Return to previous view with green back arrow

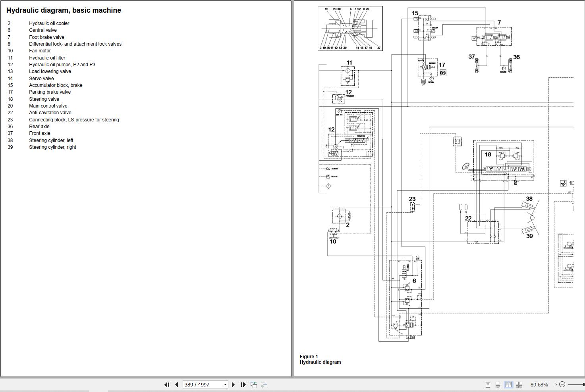pyautogui.click(x=253, y=384)
